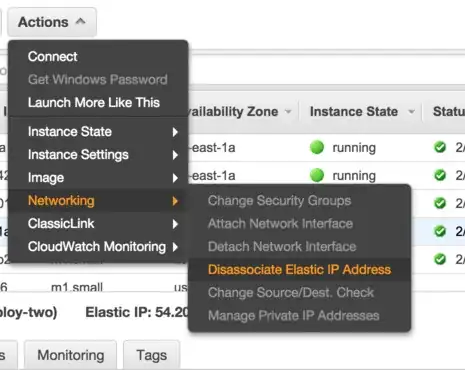465x370 pixels.
Task: Click the third row's status check icon
Action: 440,203
